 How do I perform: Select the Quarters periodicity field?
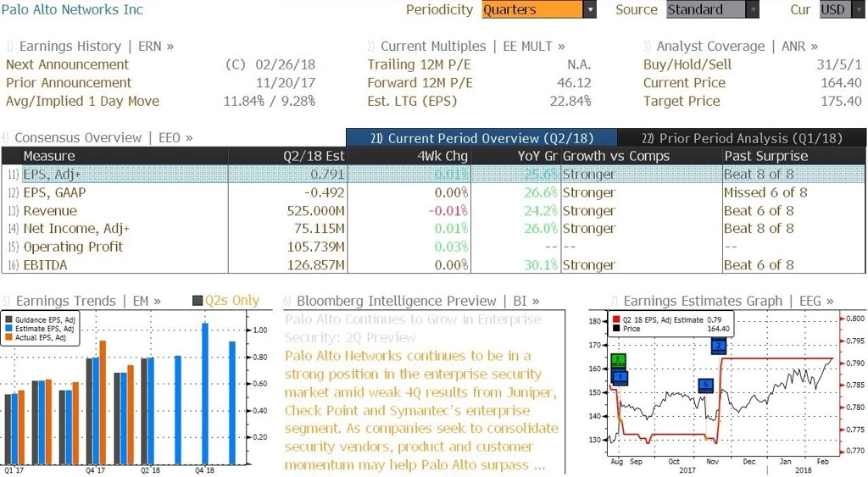532,9
